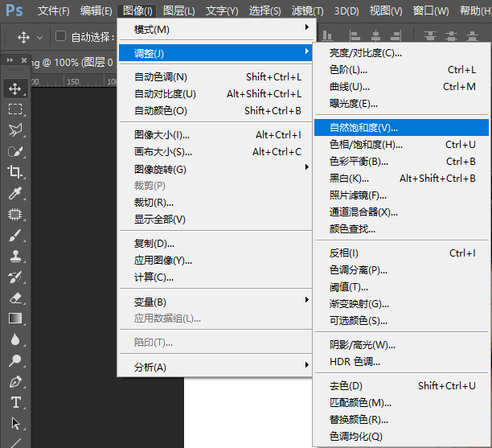Viewport: 492px width, 448px height.
Task: Select the Path Selection arrow tool
Action: coord(15,423)
